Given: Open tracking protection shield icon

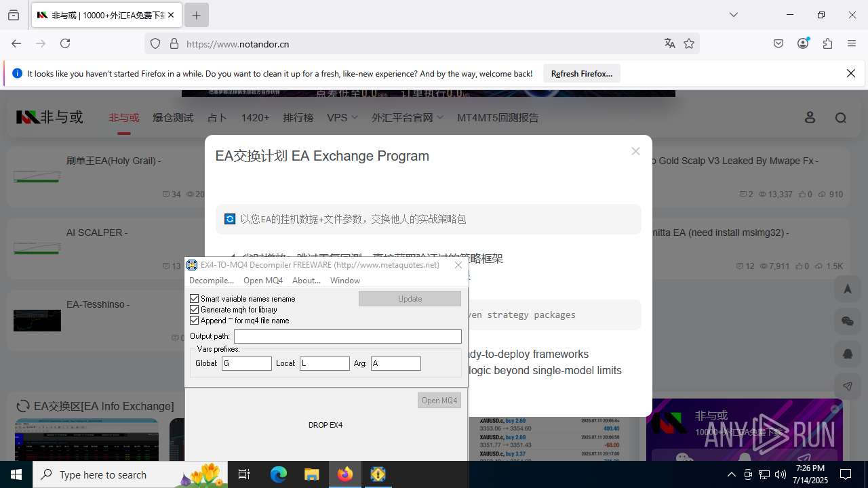Looking at the screenshot, I should (155, 43).
